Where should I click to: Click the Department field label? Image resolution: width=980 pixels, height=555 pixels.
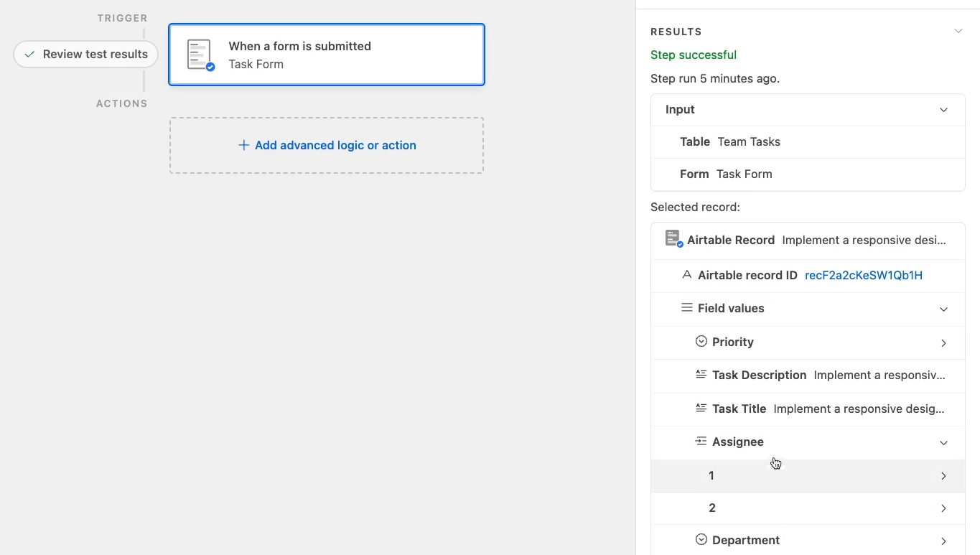(746, 540)
